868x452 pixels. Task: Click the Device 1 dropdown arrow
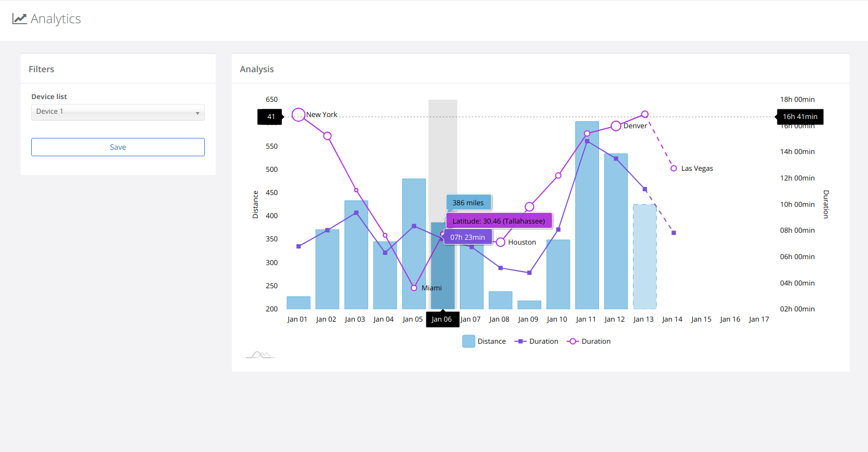point(197,113)
